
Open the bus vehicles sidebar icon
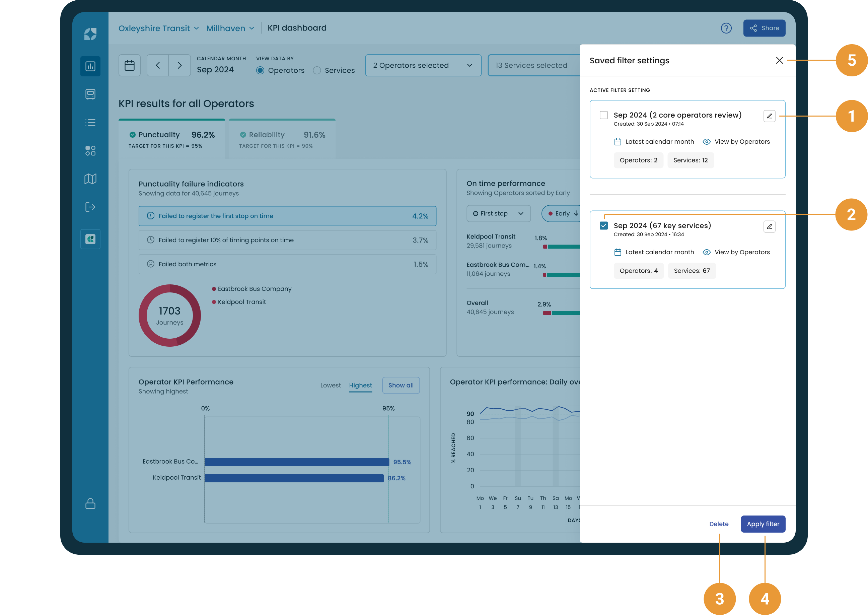click(x=90, y=94)
